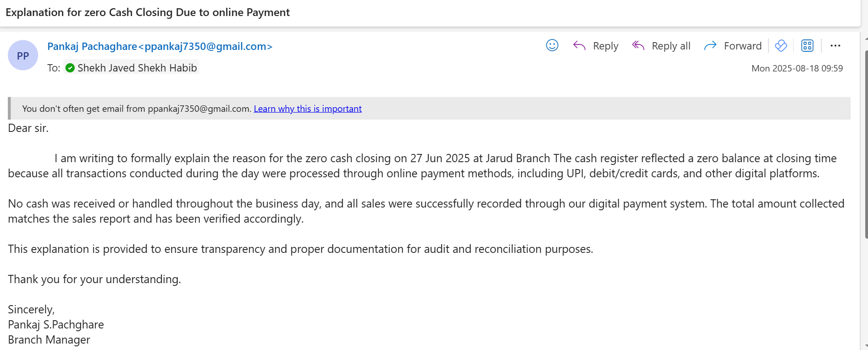
Task: Click the grey "You don't often get email" banner
Action: pyautogui.click(x=550, y=109)
